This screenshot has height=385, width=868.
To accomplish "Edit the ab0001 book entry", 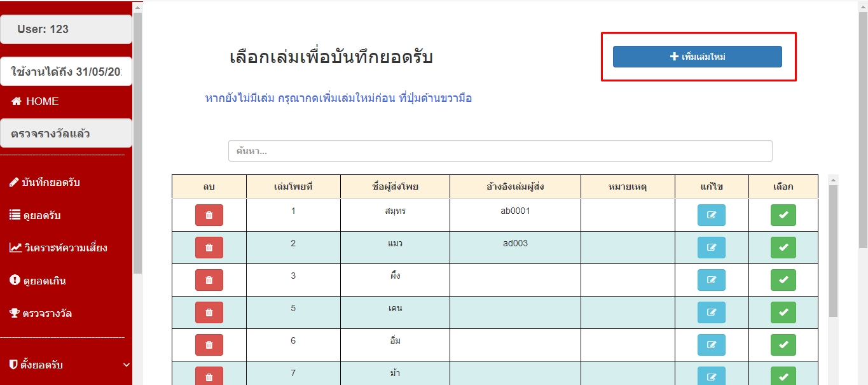I will tap(711, 215).
